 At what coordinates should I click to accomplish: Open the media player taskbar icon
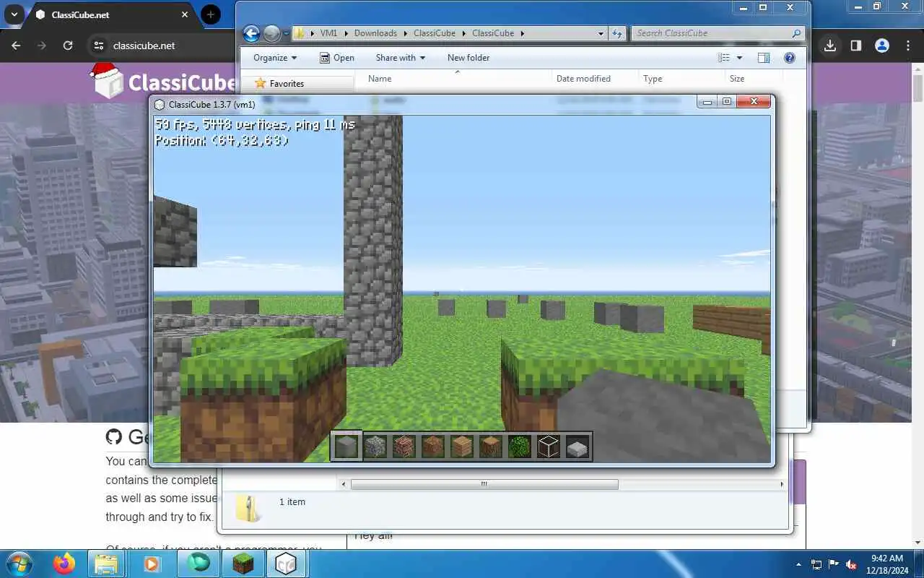coord(152,564)
